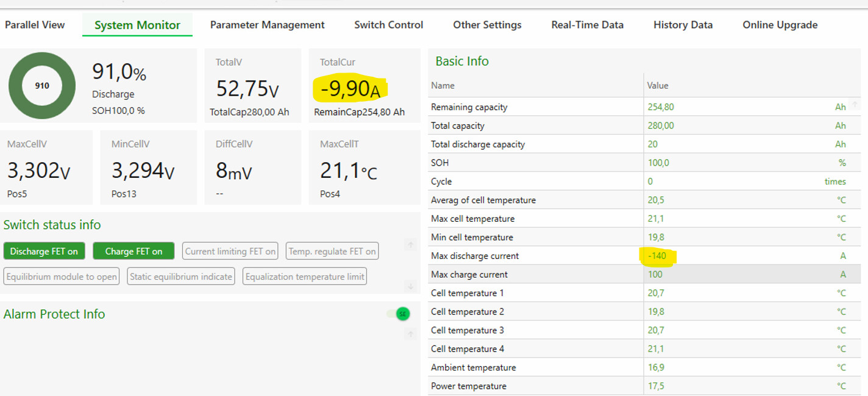Image resolution: width=868 pixels, height=396 pixels.
Task: Click the down arrow in Switch status info
Action: (411, 286)
